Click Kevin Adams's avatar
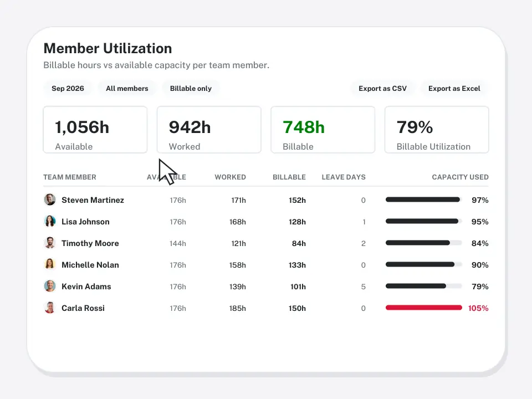Screen dimensions: 532x399 click(x=50, y=286)
